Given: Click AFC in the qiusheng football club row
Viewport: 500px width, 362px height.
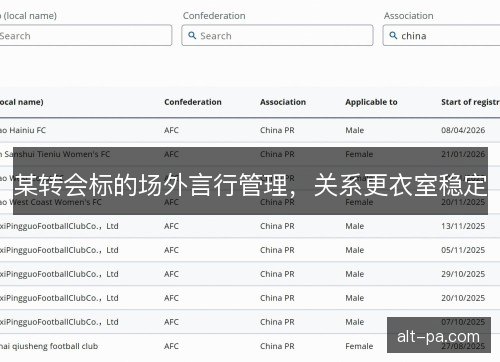Looking at the screenshot, I should click(171, 346).
